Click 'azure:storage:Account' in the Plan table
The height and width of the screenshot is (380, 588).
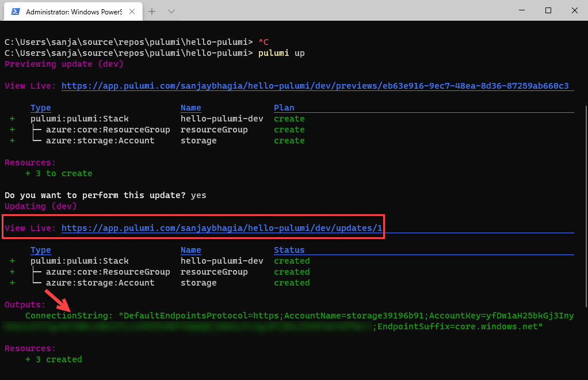(x=100, y=140)
